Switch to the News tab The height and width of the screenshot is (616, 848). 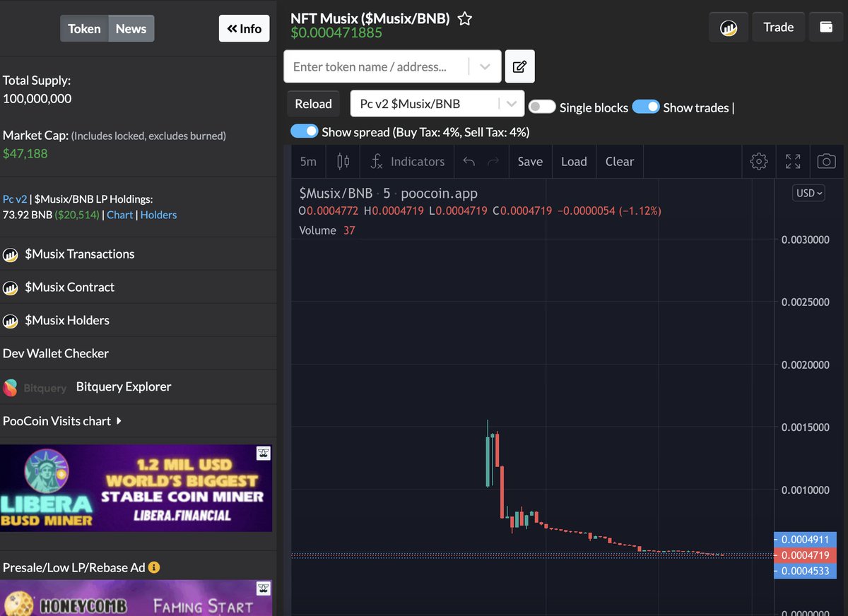coord(131,29)
